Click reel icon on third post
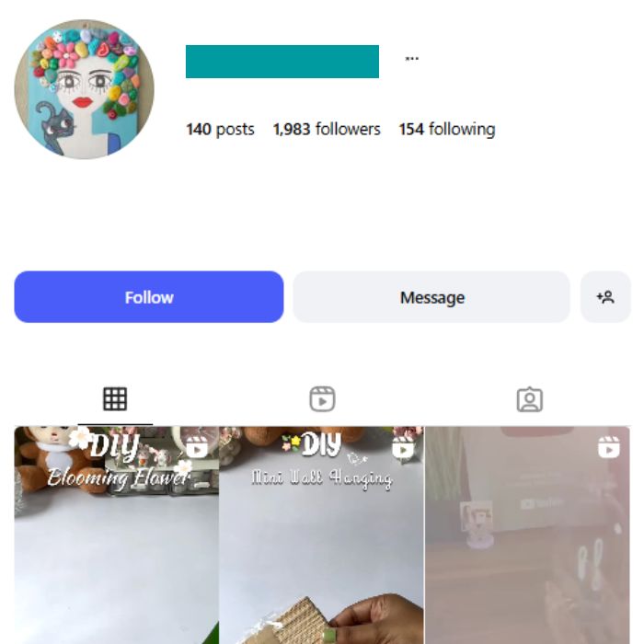 608,447
